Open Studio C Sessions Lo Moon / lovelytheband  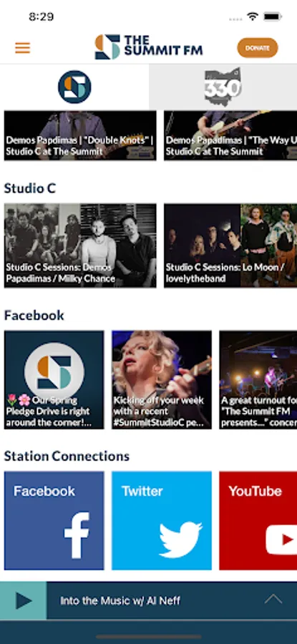230,245
